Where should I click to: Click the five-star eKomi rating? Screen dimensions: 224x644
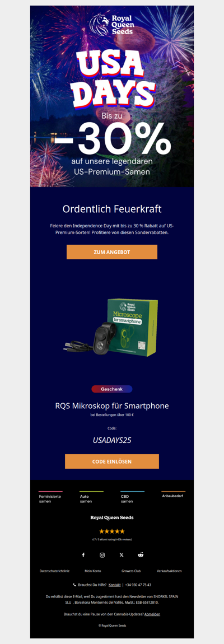click(112, 531)
